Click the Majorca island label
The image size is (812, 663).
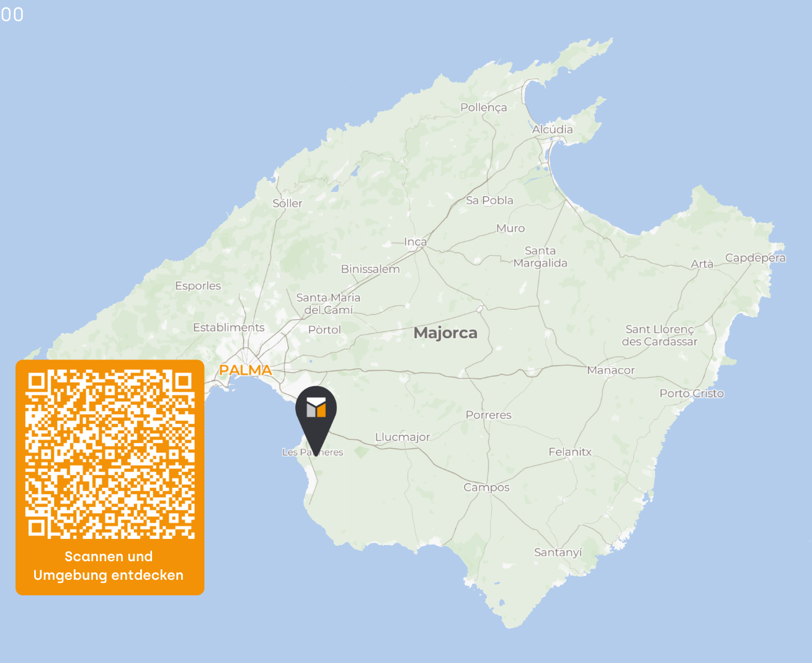445,333
